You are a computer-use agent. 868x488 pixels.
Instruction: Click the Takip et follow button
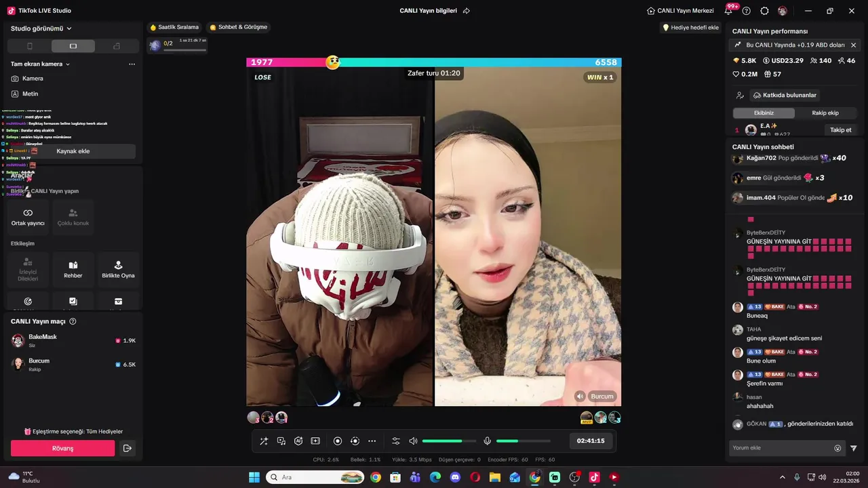[840, 129]
